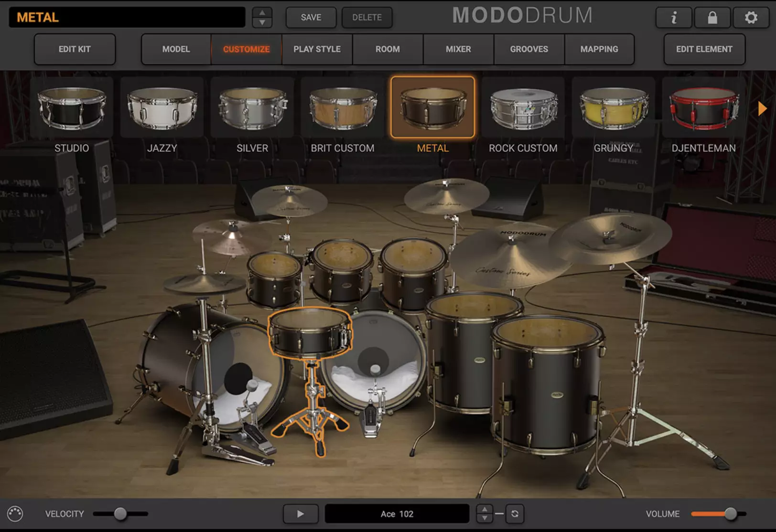Click the lock icon in the header
Image resolution: width=776 pixels, height=532 pixels.
point(712,18)
